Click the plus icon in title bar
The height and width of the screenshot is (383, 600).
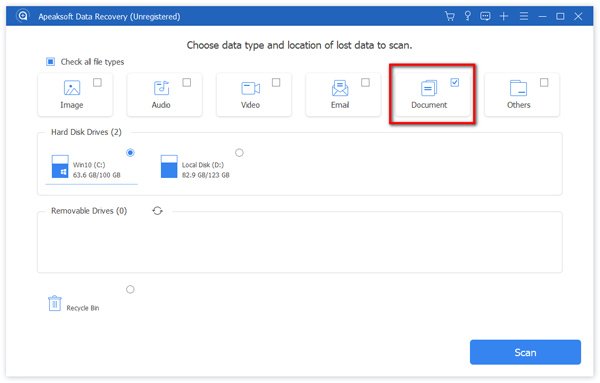tap(504, 16)
